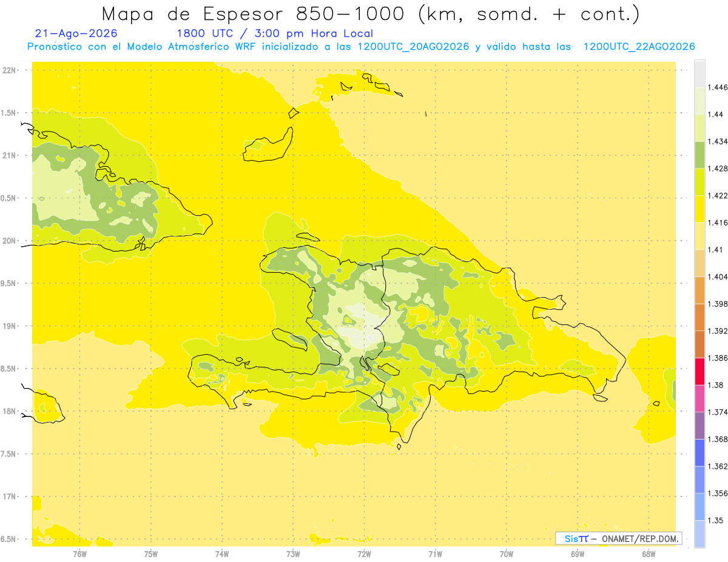Click the '76W' longitude label
This screenshot has width=728, height=562.
[x=79, y=554]
